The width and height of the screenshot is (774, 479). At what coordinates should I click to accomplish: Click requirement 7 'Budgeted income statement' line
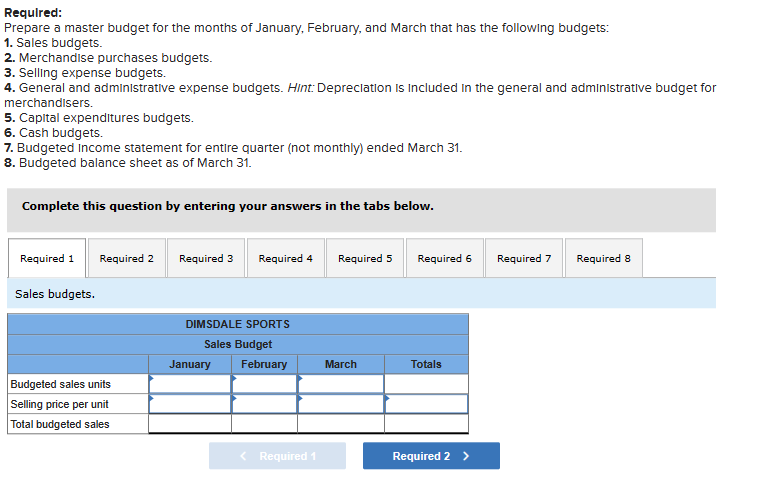(233, 148)
